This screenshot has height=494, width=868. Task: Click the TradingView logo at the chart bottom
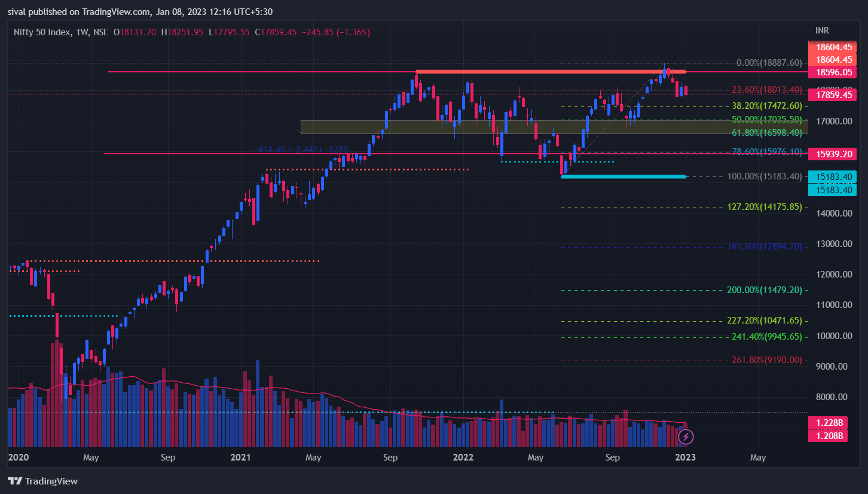coord(42,481)
